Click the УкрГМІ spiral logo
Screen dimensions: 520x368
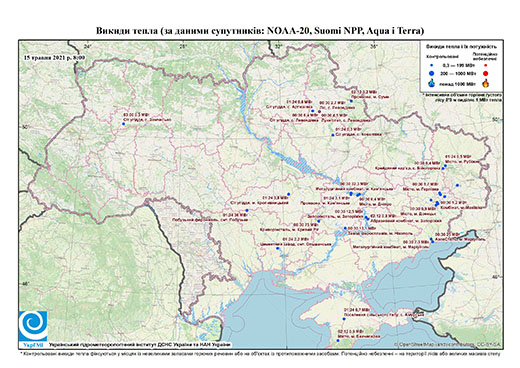click(x=33, y=326)
